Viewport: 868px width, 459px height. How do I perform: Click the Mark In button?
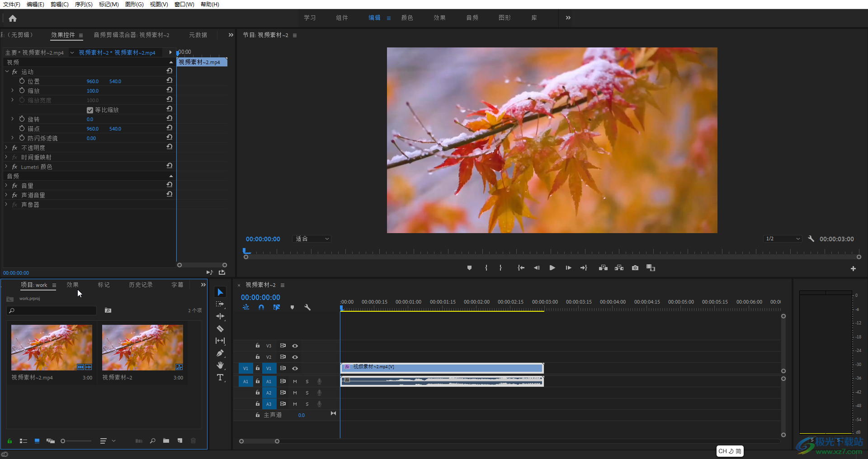click(486, 268)
